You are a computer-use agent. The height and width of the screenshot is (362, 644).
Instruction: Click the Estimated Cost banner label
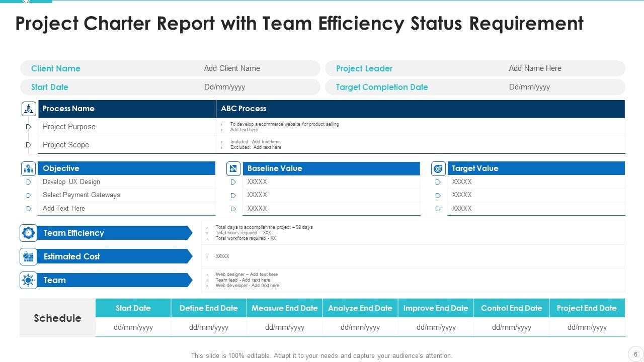[x=72, y=256]
